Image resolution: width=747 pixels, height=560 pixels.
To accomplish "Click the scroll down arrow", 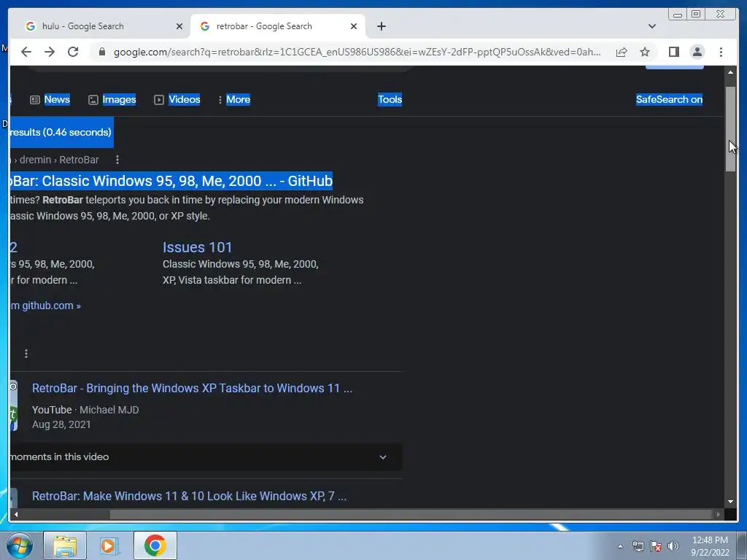I will pos(730,502).
